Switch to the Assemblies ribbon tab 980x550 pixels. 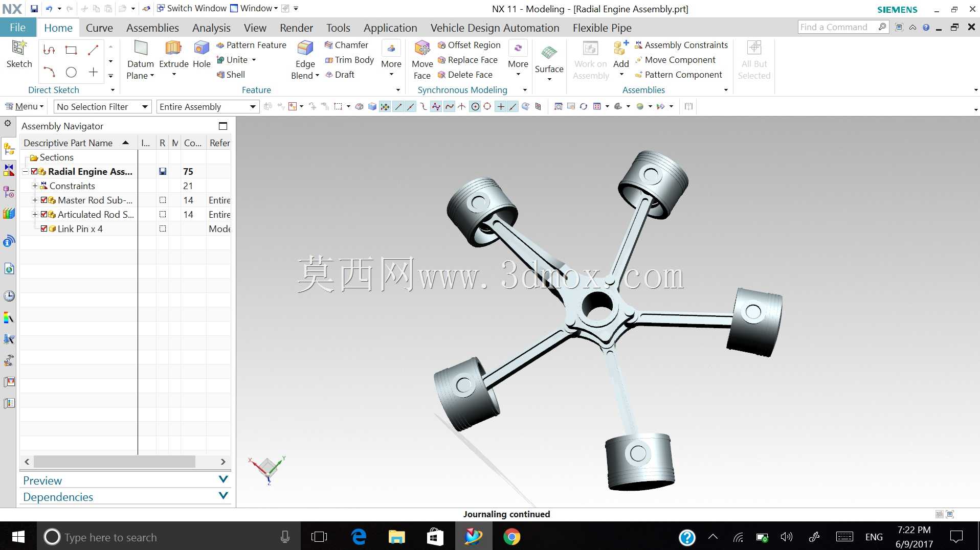click(x=152, y=28)
